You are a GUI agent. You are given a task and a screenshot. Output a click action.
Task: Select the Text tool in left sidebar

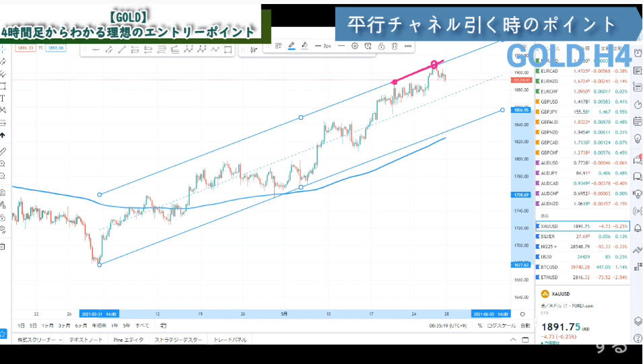coord(3,98)
